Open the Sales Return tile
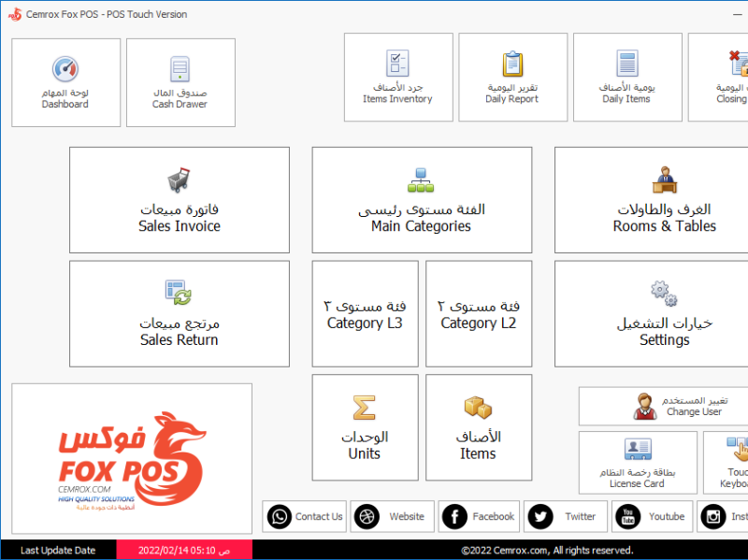This screenshot has height=560, width=748. pos(180,314)
